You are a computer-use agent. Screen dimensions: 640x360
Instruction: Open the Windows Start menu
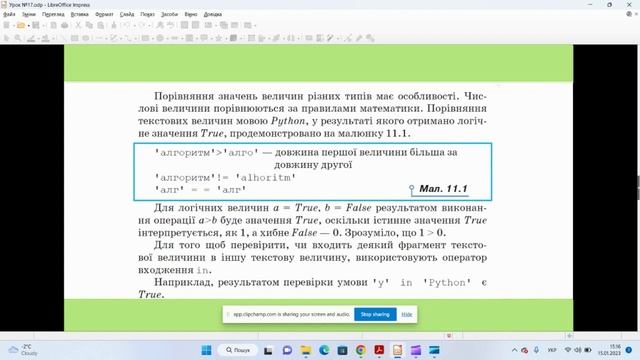(x=207, y=350)
